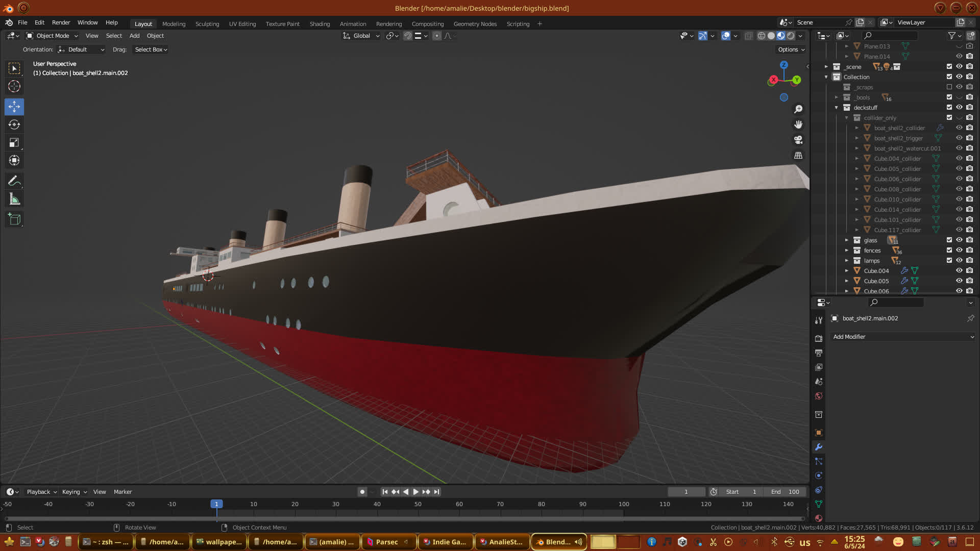Select the Move tool in toolbar
980x551 pixels.
click(x=14, y=107)
